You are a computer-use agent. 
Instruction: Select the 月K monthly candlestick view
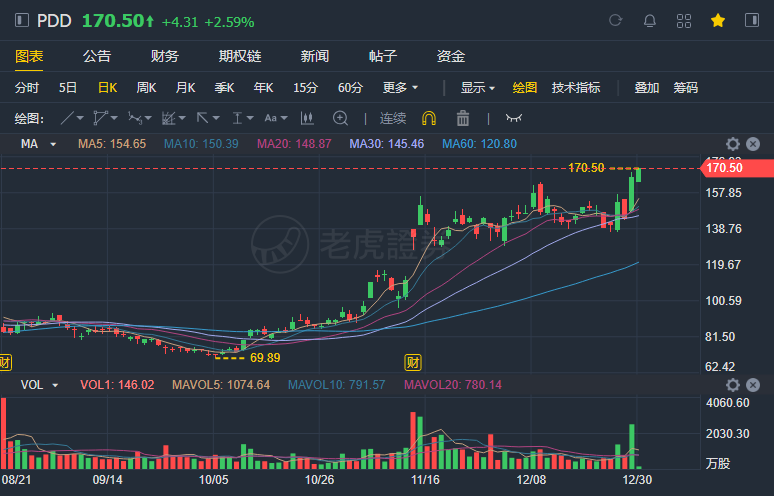click(x=185, y=88)
